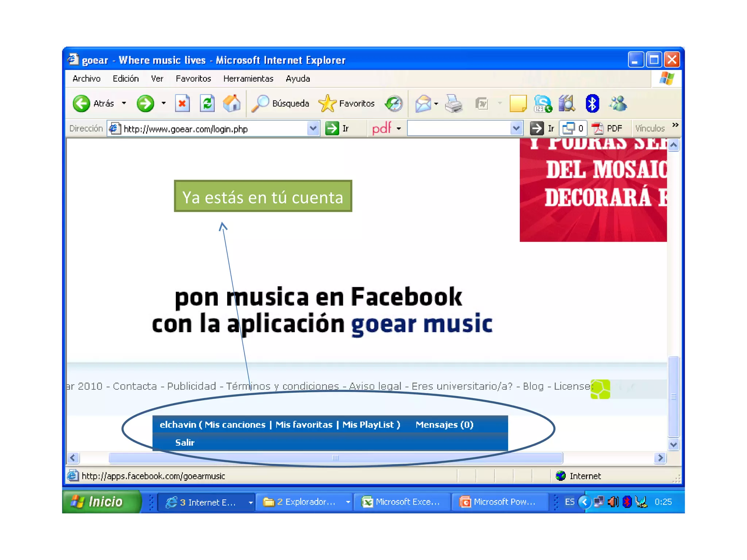The image size is (747, 560).
Task: Open Mensajes (0) link
Action: coord(445,425)
